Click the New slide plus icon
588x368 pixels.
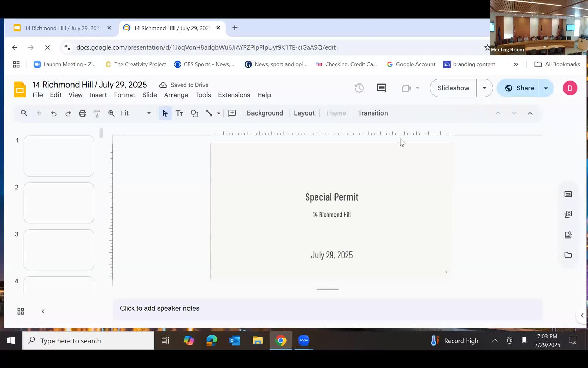(x=39, y=113)
